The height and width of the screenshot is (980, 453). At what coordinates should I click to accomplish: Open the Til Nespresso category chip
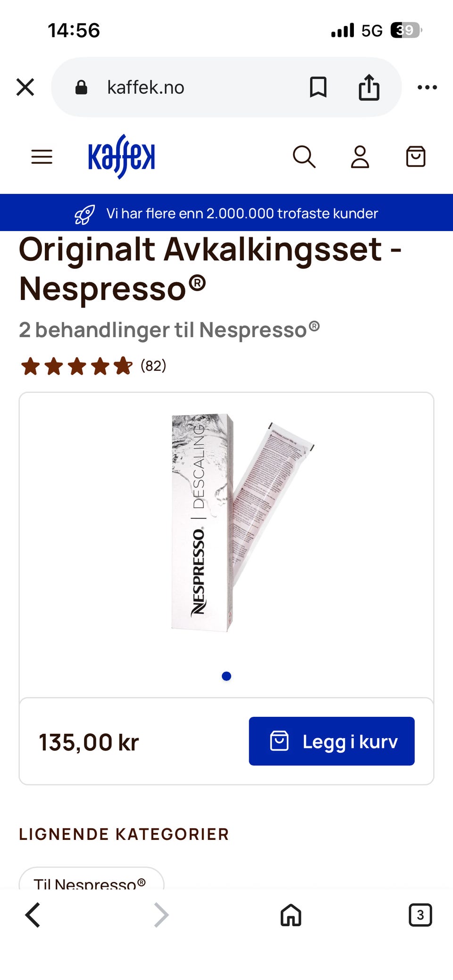pyautogui.click(x=91, y=880)
